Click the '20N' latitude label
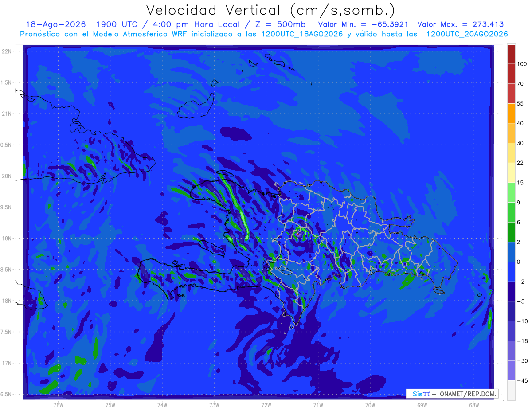 7,176
